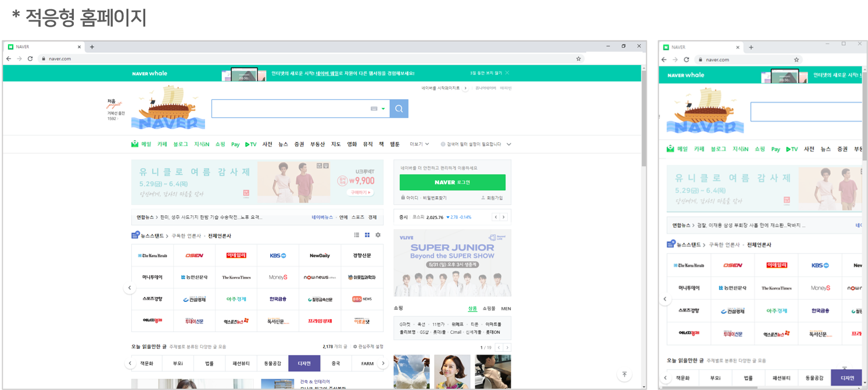Click scroll-to-top arrow button

(625, 375)
